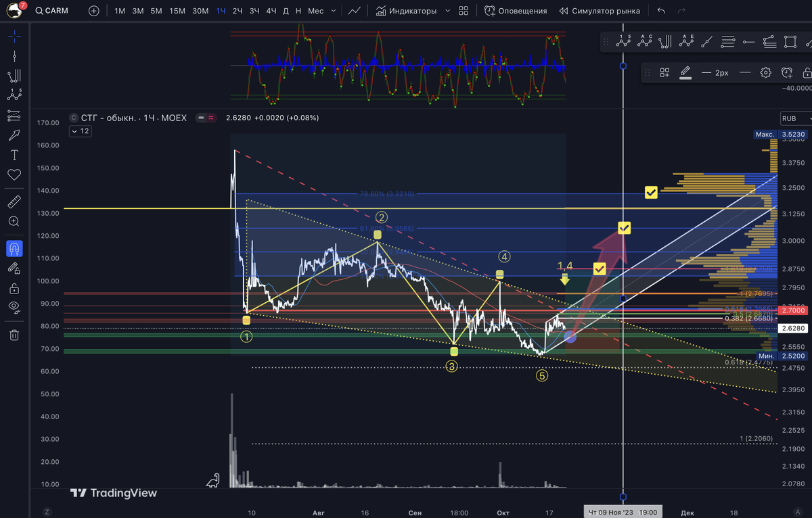Pick the trend line tool in favorites bar
This screenshot has width=812, height=518.
707,42
